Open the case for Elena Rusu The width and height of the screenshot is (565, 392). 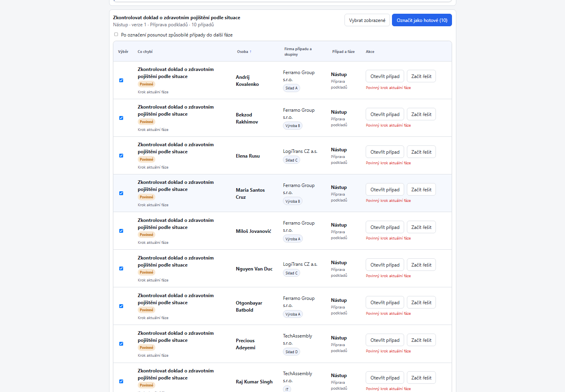(x=385, y=152)
